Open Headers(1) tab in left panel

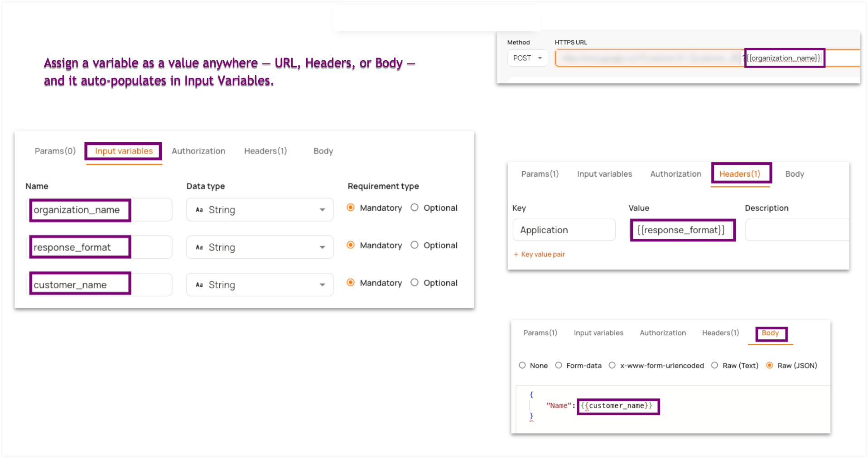click(265, 151)
